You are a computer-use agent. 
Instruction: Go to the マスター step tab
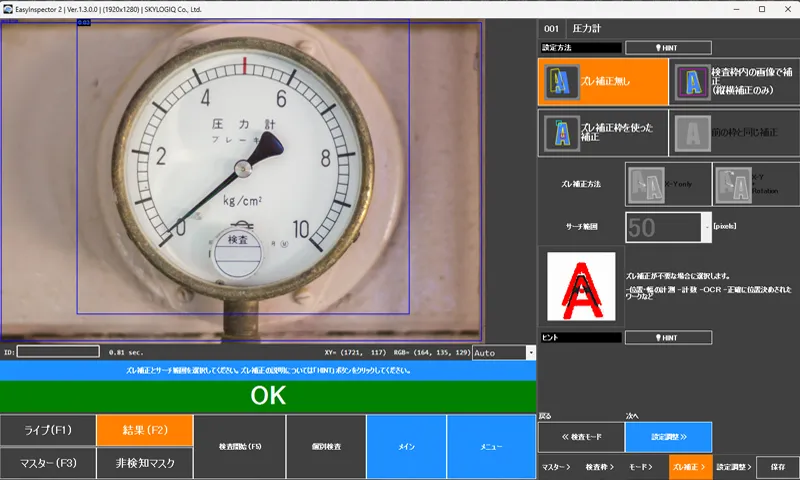556,466
